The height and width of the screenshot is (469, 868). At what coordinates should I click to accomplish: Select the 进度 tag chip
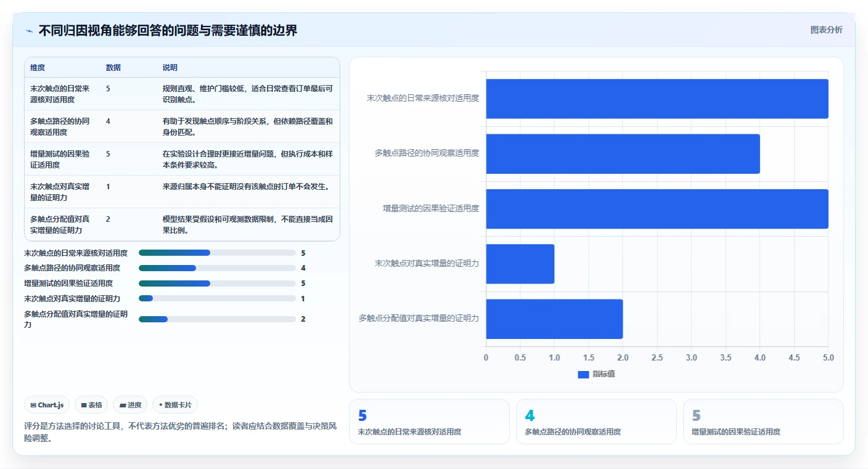pos(130,405)
